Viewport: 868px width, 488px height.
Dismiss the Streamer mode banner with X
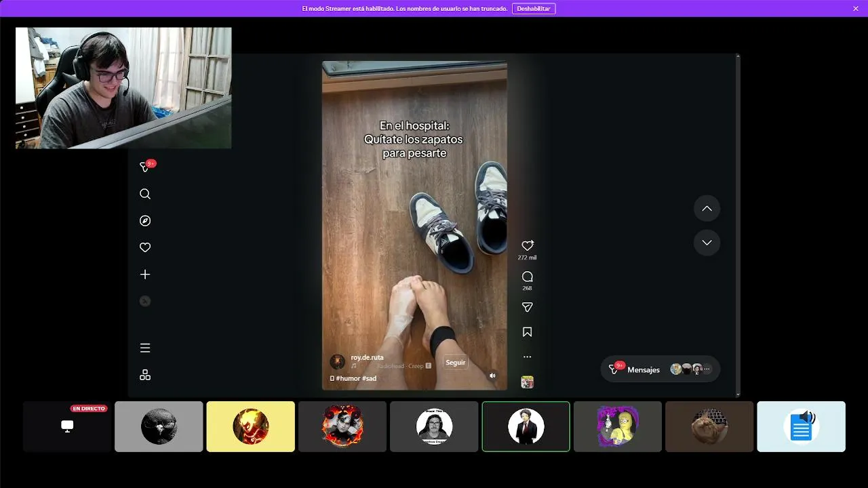856,9
